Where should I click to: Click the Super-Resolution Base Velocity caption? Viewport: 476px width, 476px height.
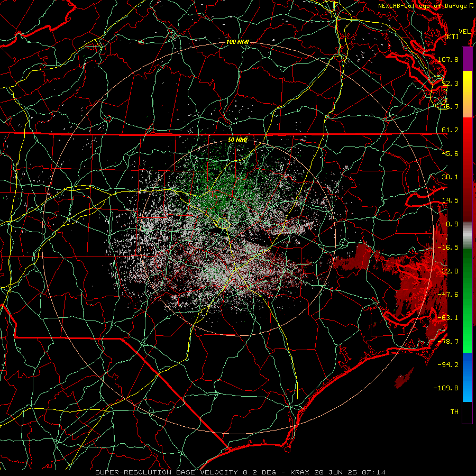coord(240,472)
